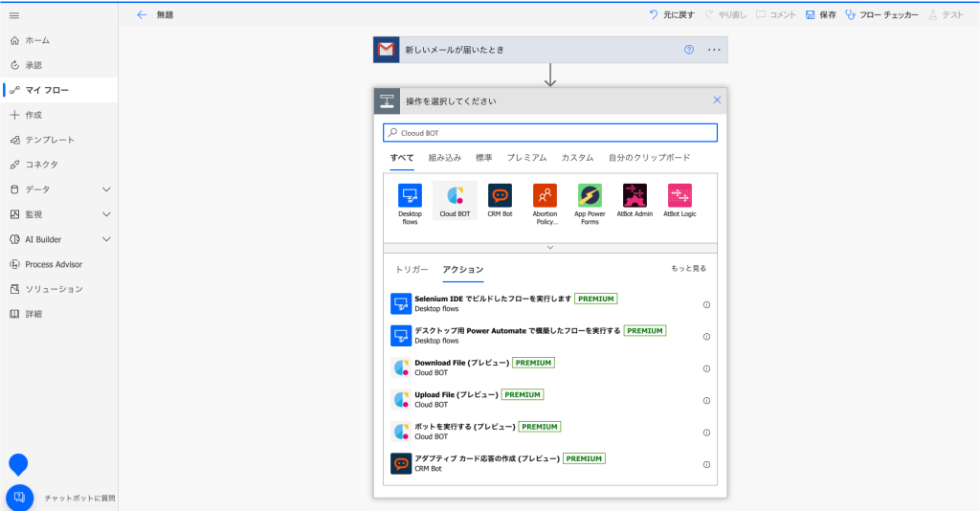Select マイ フロー in the sidebar
Screen dimensions: 980x511
(58, 90)
